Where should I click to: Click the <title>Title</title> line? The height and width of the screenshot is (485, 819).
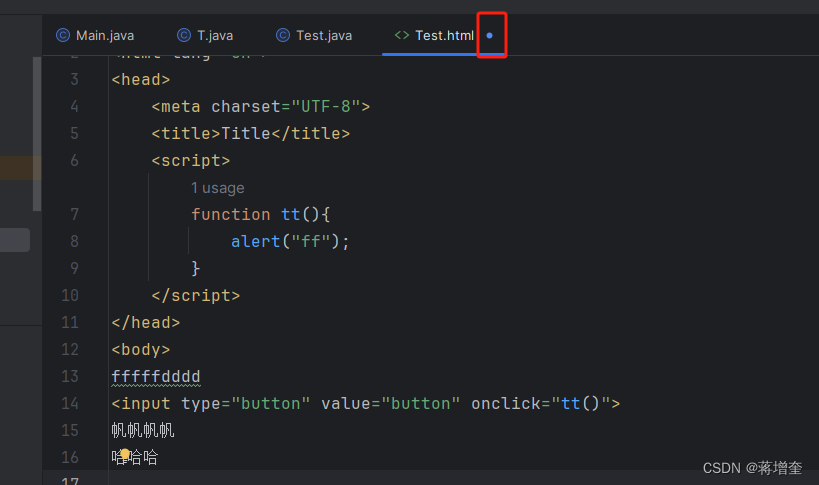tap(251, 133)
